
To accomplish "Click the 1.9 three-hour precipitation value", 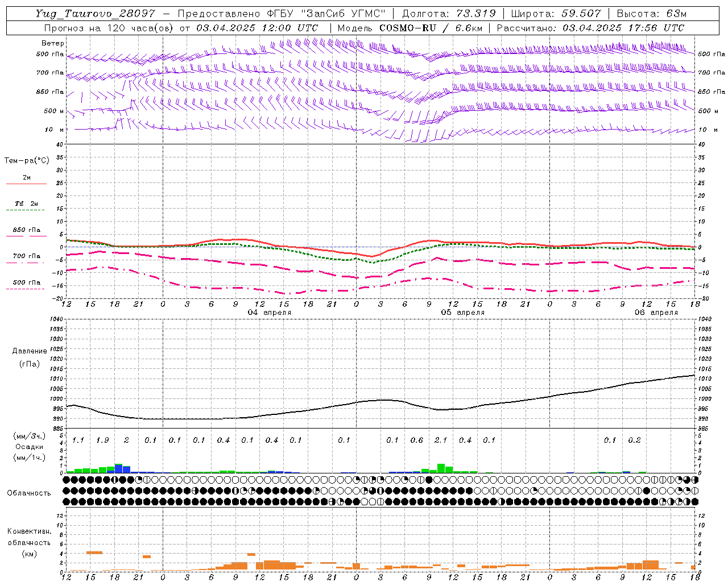I will point(102,440).
